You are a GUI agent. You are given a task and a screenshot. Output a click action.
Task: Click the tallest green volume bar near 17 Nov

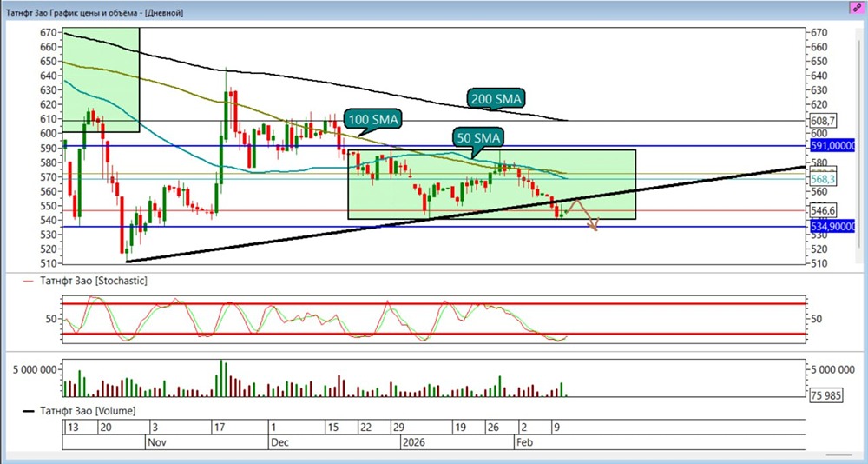(x=220, y=378)
